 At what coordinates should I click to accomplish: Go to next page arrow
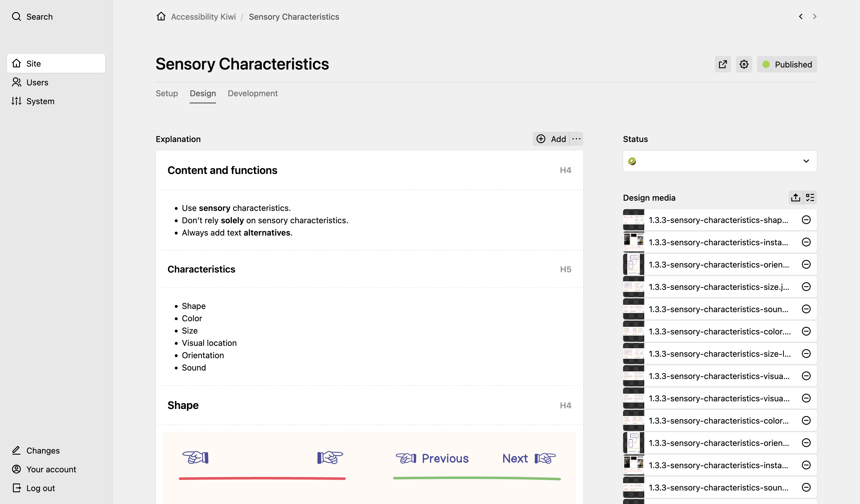click(815, 16)
